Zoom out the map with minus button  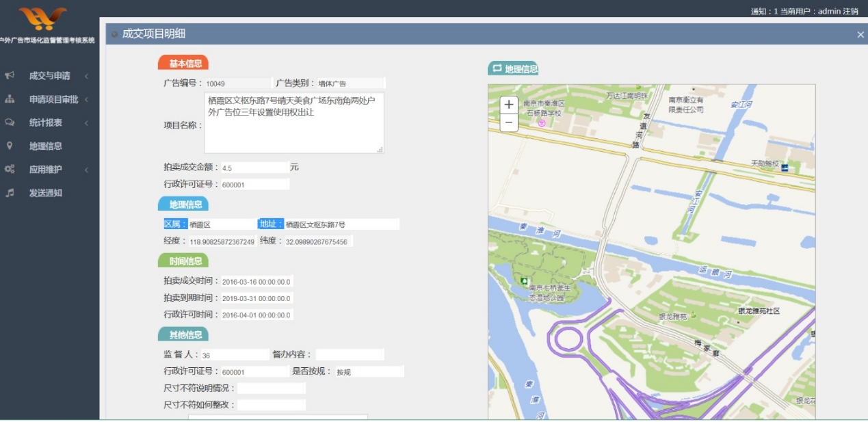tap(509, 122)
